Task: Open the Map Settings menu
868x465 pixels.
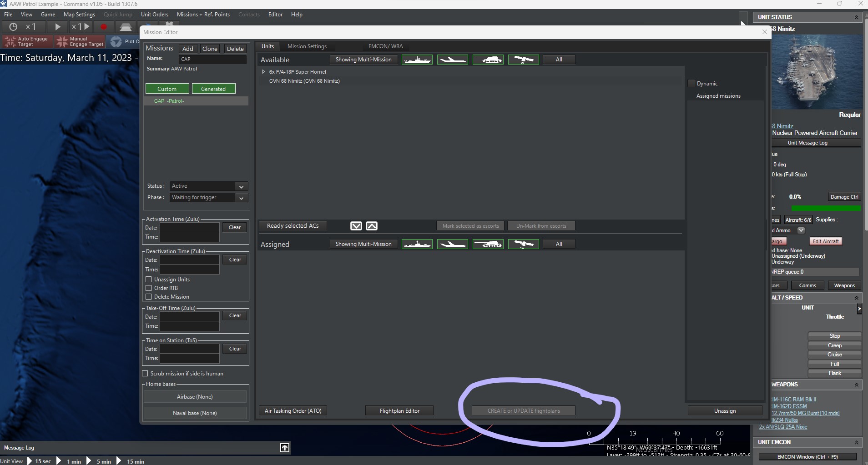Action: coord(79,15)
